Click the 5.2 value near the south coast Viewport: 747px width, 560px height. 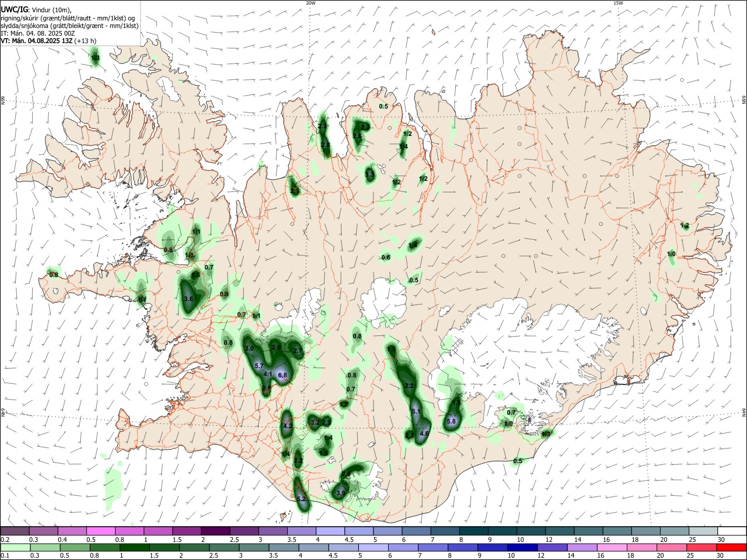click(302, 499)
